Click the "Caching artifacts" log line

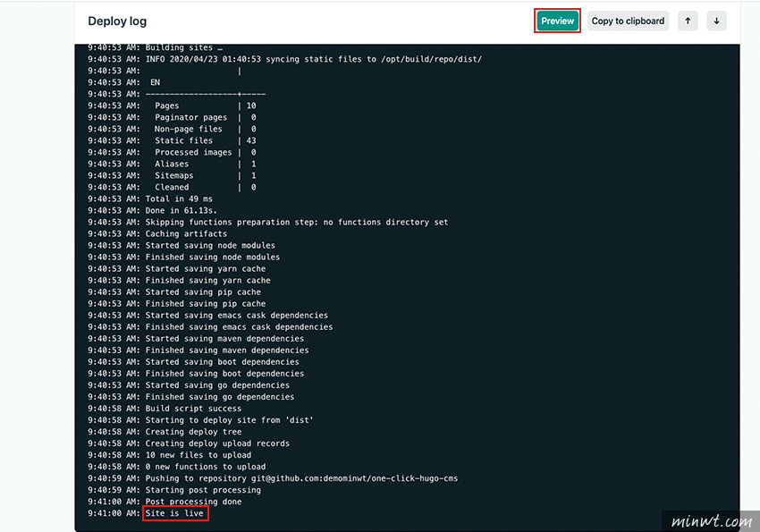pos(157,234)
